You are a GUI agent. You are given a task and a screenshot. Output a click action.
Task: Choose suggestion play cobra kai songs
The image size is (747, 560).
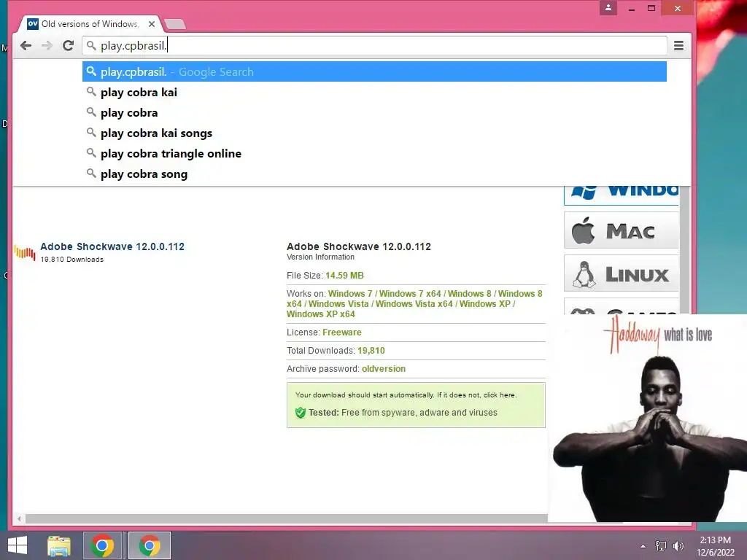tap(374, 133)
